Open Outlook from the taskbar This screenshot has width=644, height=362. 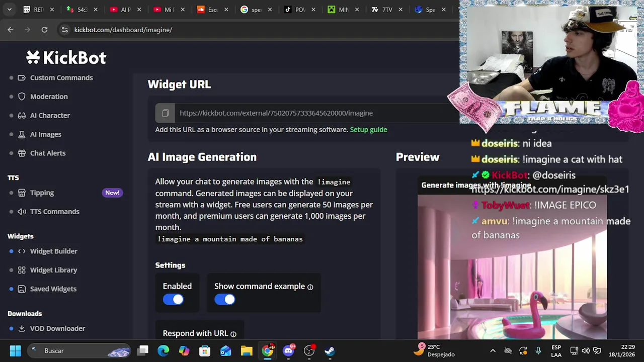(x=225, y=351)
